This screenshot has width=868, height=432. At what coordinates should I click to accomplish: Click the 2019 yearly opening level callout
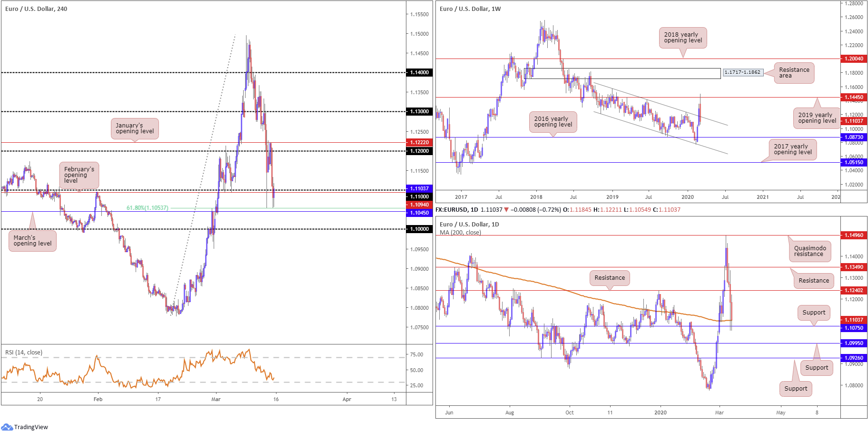(x=817, y=118)
